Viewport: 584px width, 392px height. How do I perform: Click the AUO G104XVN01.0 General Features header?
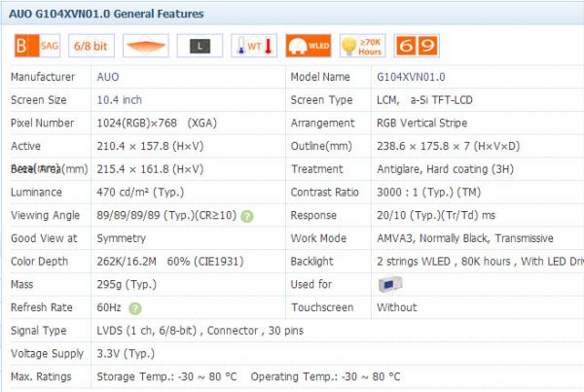[106, 14]
